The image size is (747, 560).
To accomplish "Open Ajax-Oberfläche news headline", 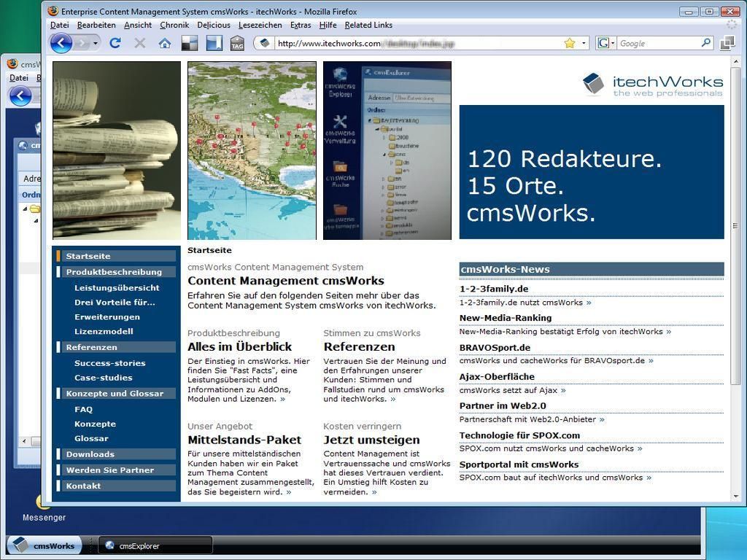I will click(497, 377).
